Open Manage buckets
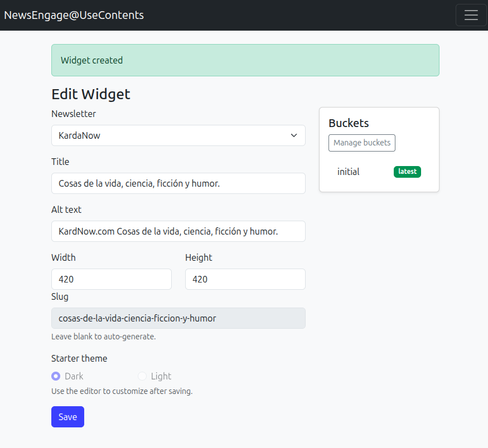The height and width of the screenshot is (448, 488). pos(361,143)
